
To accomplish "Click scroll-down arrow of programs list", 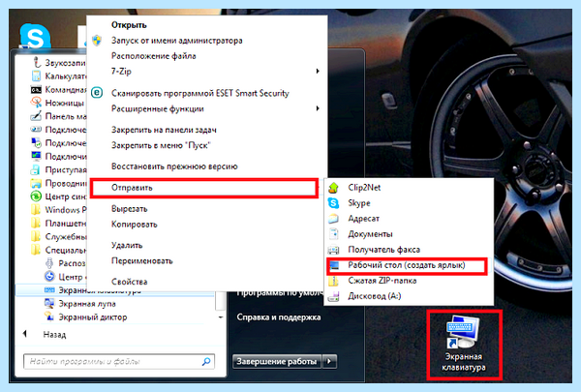I will pyautogui.click(x=221, y=317).
